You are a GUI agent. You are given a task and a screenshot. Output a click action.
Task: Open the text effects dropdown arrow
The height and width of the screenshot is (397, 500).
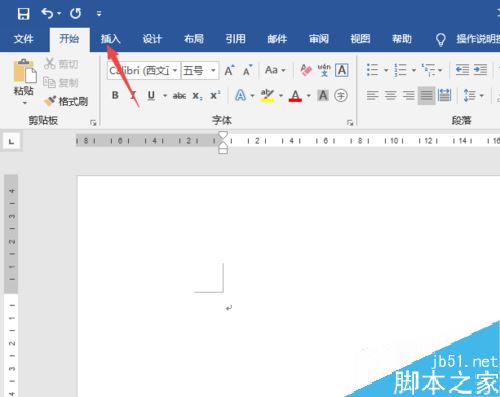[x=253, y=96]
